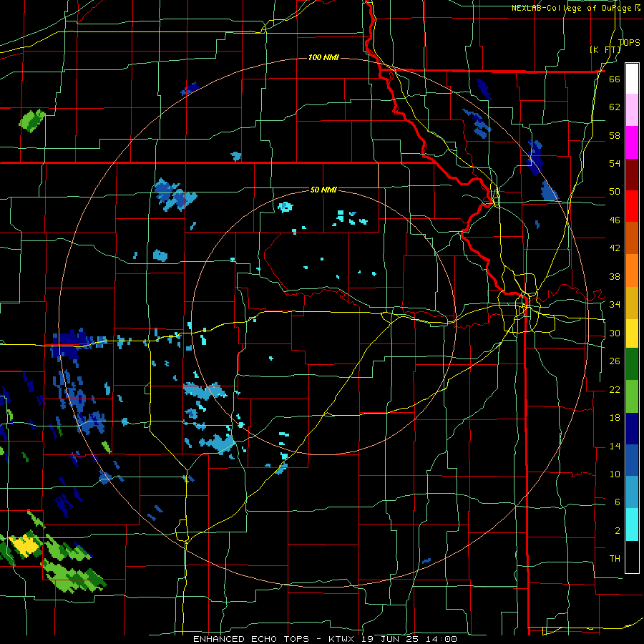Click the "TH" threshold legend label
This screenshot has height=644, width=644.
click(615, 559)
